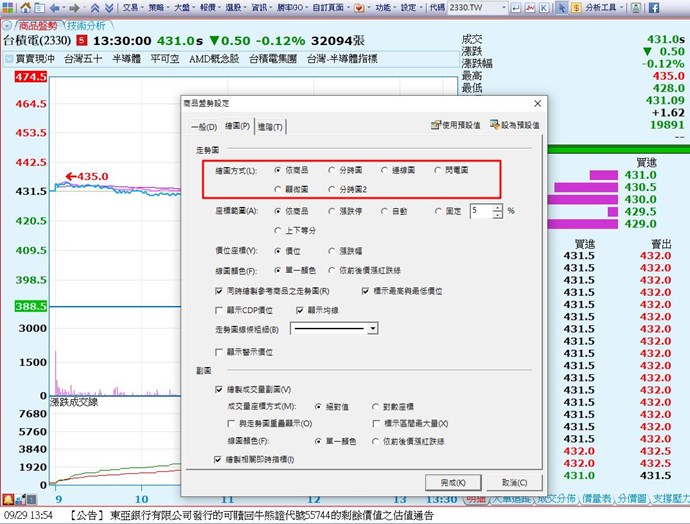Click the forward arrow in top toolbar
The image size is (690, 524).
point(74,7)
